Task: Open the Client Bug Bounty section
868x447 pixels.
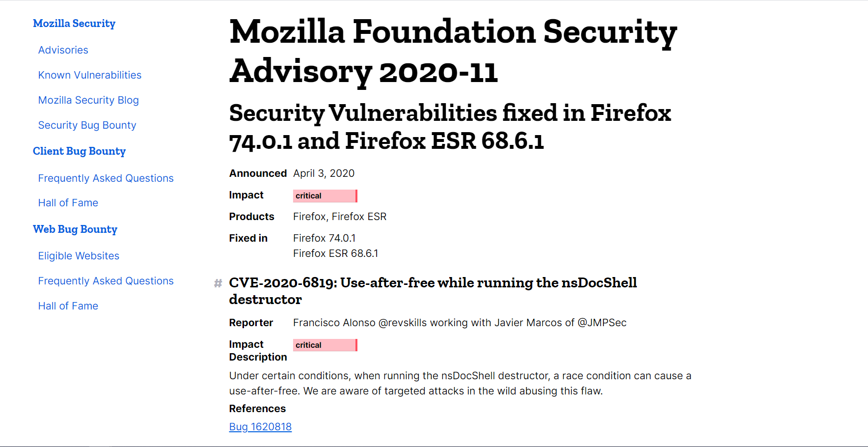Action: [79, 151]
